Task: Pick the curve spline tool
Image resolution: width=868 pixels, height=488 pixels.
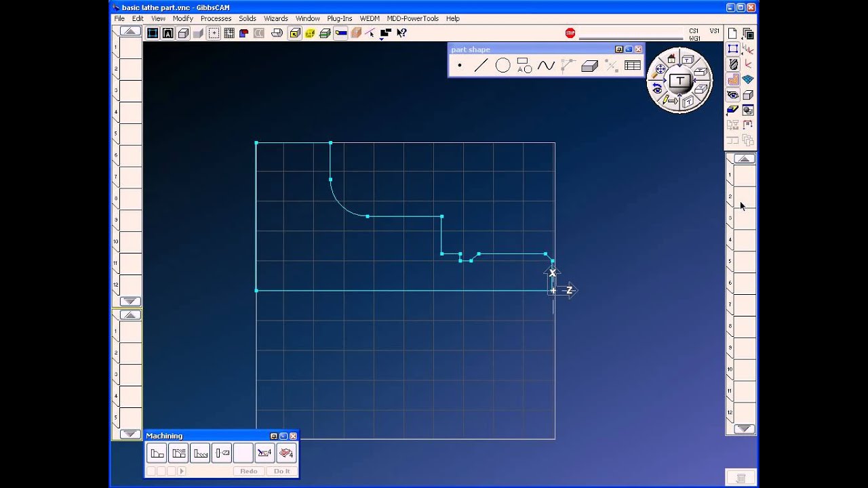Action: pos(546,66)
